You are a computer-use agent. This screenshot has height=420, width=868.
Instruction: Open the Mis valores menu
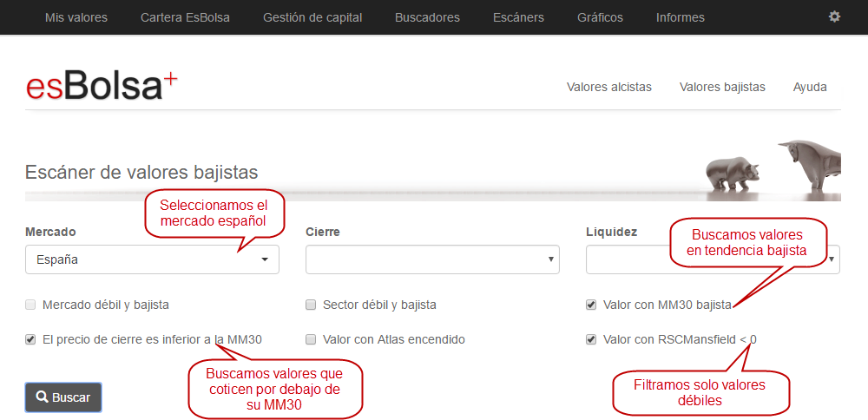pos(76,17)
